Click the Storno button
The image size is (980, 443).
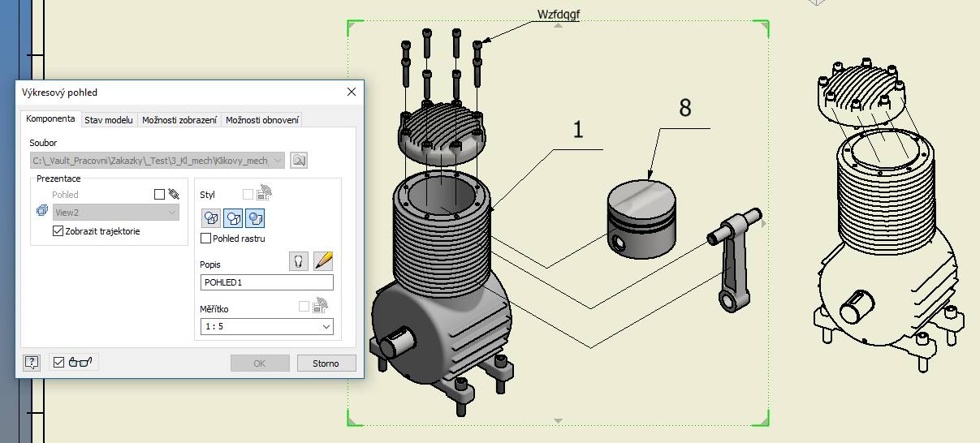[326, 363]
